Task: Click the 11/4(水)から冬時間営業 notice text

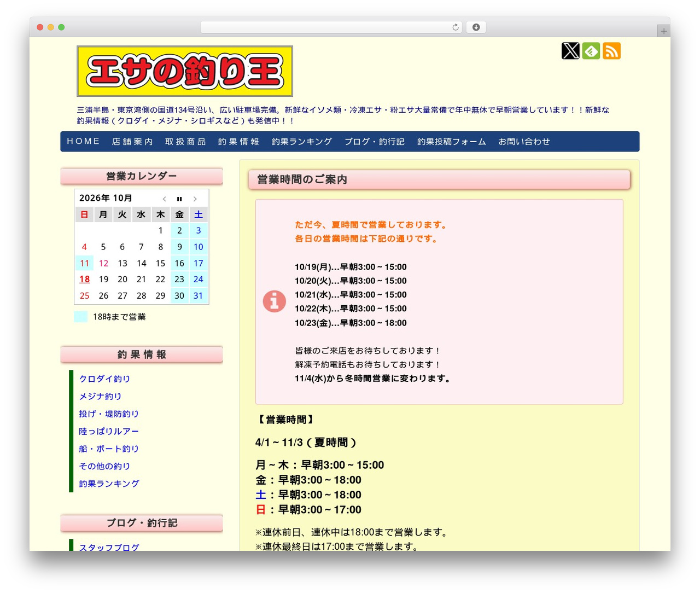Action: coord(373,379)
